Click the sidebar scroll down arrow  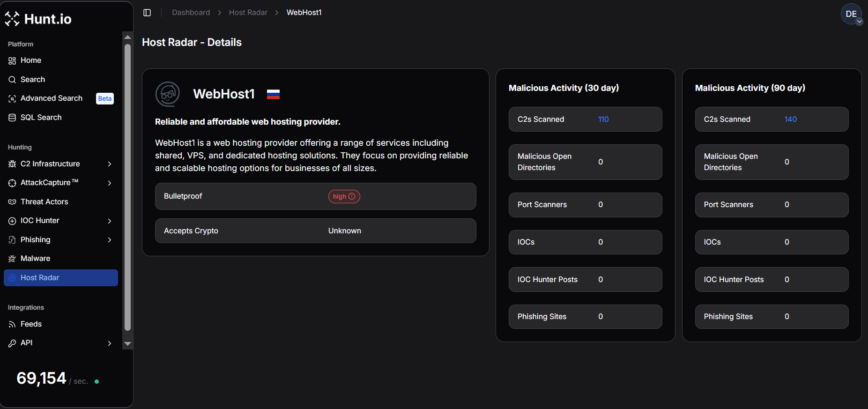pos(127,344)
